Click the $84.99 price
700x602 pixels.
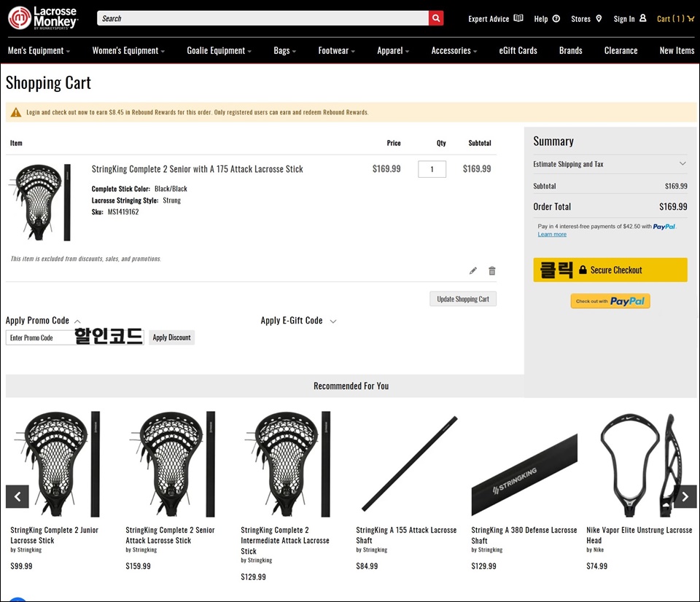click(x=367, y=566)
